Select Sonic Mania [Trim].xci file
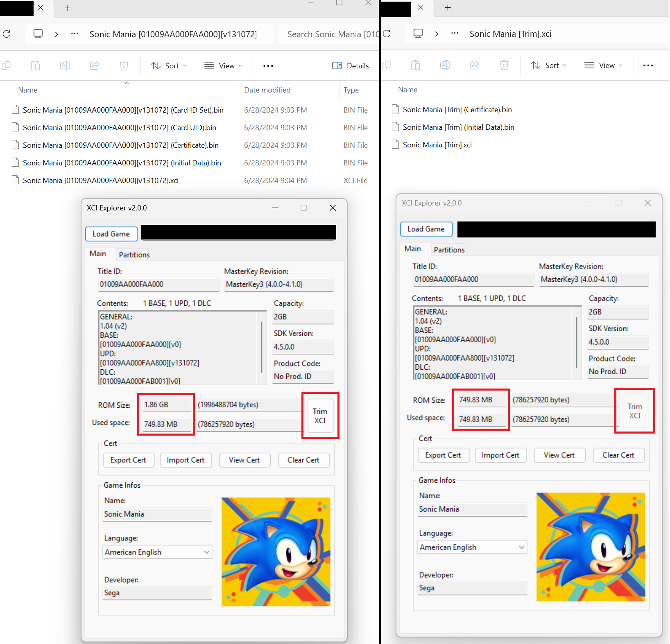Image resolution: width=670 pixels, height=644 pixels. 437,145
